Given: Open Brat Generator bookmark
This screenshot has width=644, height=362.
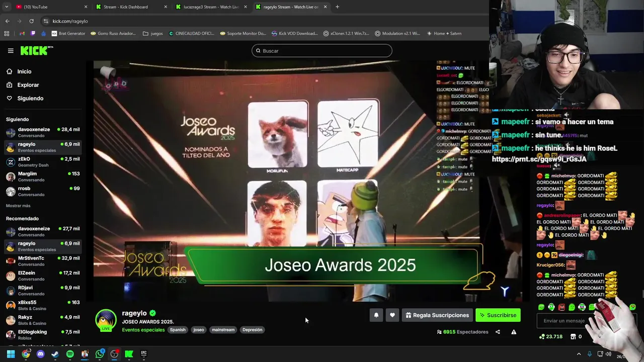Looking at the screenshot, I should [x=68, y=34].
